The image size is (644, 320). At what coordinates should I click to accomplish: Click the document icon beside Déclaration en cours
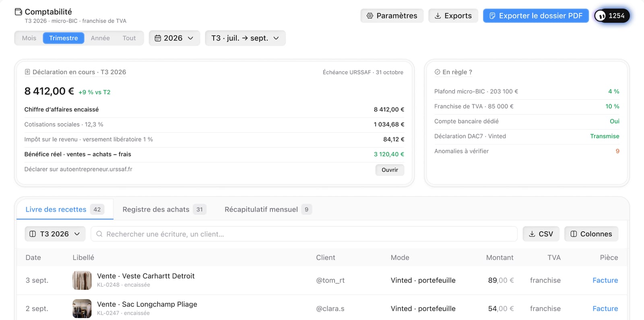tap(27, 72)
